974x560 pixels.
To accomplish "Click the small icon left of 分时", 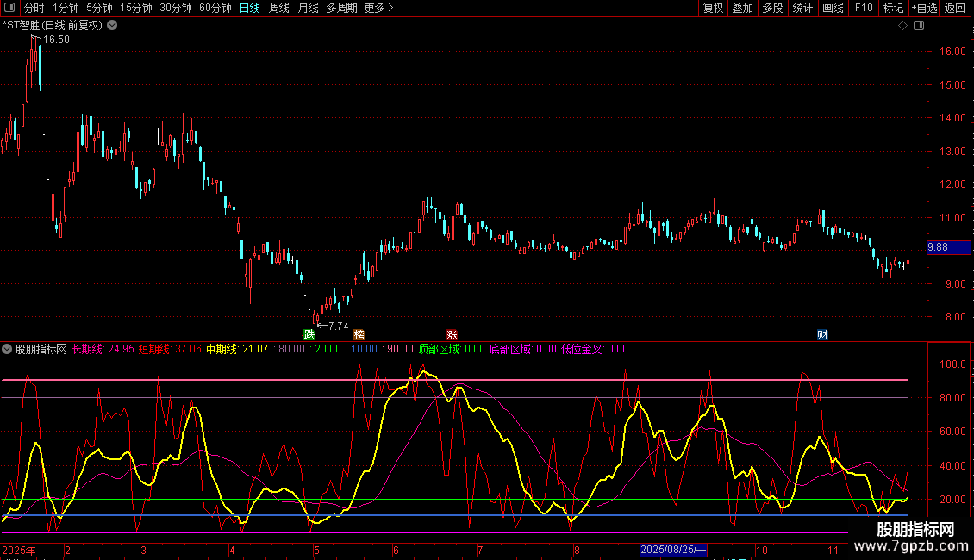I will coord(9,9).
